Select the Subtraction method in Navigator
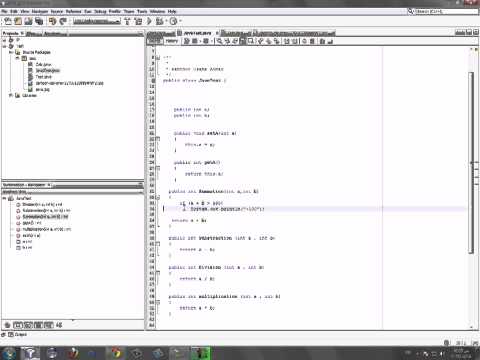The width and height of the screenshot is (480, 360). coord(46,210)
